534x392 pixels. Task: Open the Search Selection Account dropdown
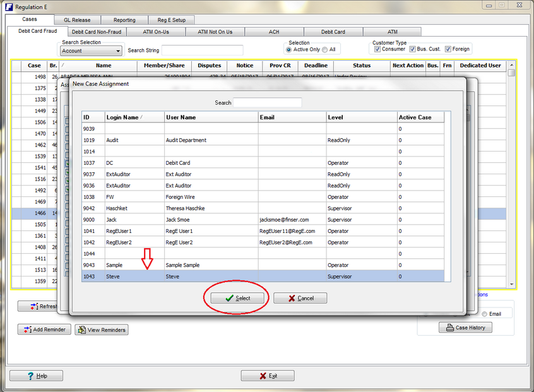(118, 51)
